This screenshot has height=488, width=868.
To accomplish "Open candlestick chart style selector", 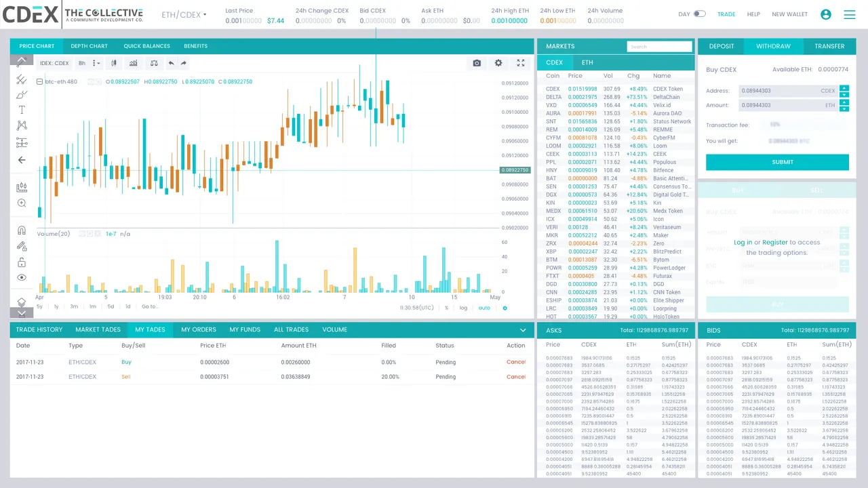I will coord(114,63).
